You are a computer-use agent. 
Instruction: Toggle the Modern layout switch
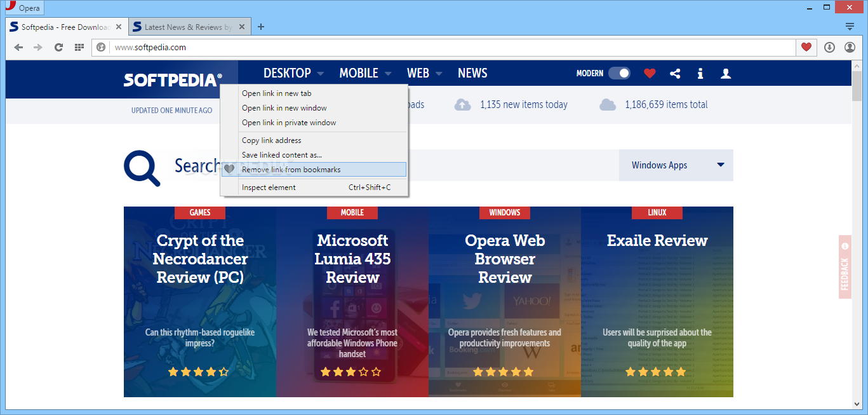[x=619, y=73]
